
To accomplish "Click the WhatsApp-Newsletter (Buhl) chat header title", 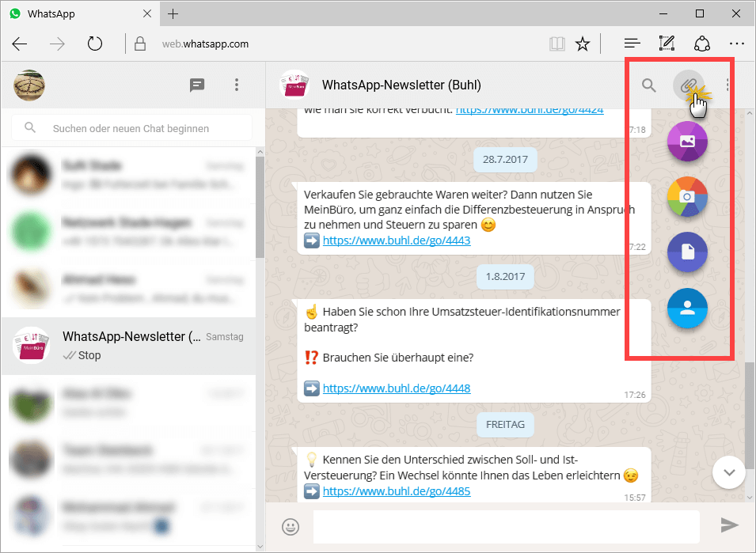I will [x=401, y=85].
